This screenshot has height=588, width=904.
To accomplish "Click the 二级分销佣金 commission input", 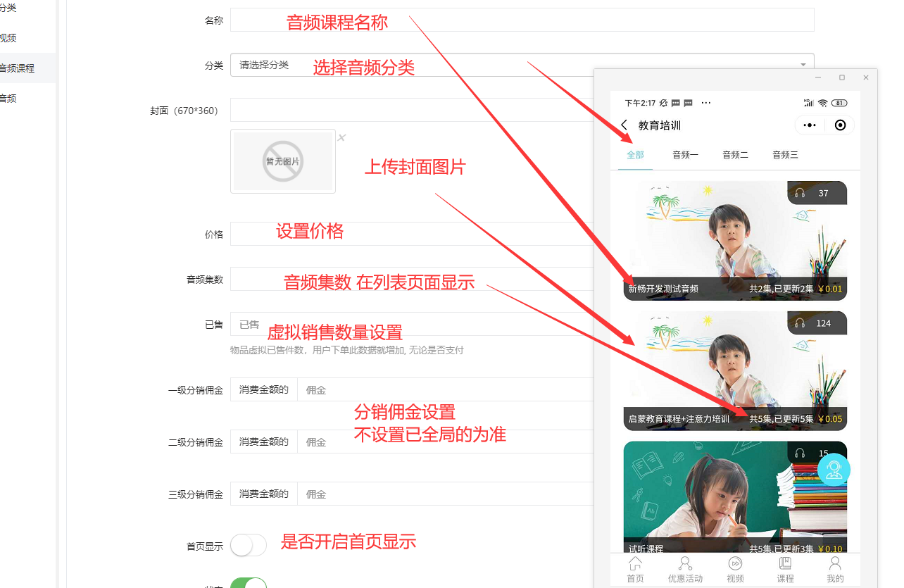I will point(446,442).
